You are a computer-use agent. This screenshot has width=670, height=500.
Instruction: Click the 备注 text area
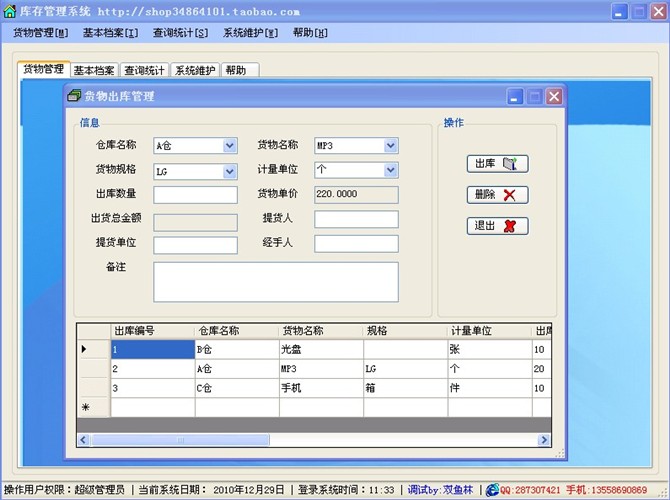[276, 282]
